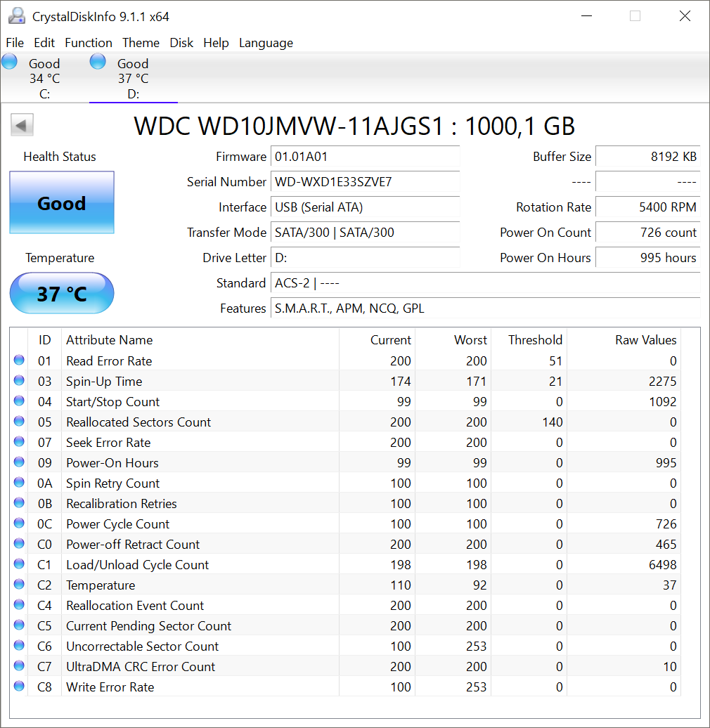Click the Raw Values column header

(624, 340)
